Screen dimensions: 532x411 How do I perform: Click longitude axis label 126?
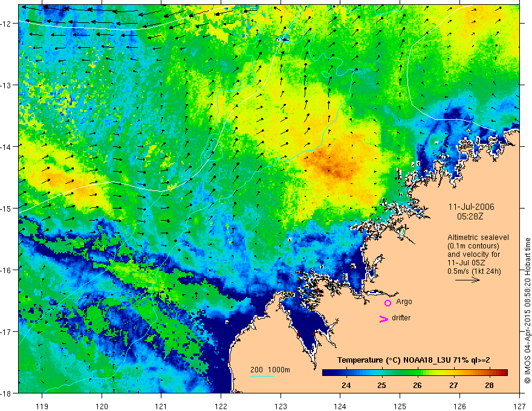point(459,406)
